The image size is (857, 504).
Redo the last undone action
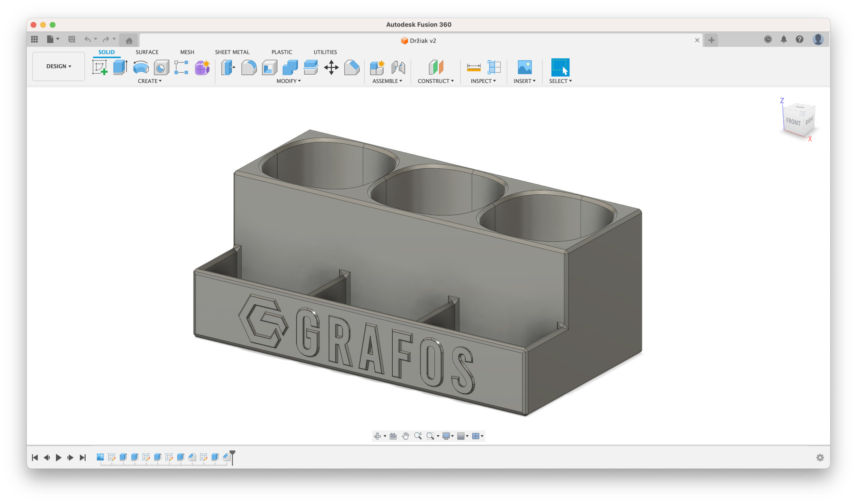106,39
